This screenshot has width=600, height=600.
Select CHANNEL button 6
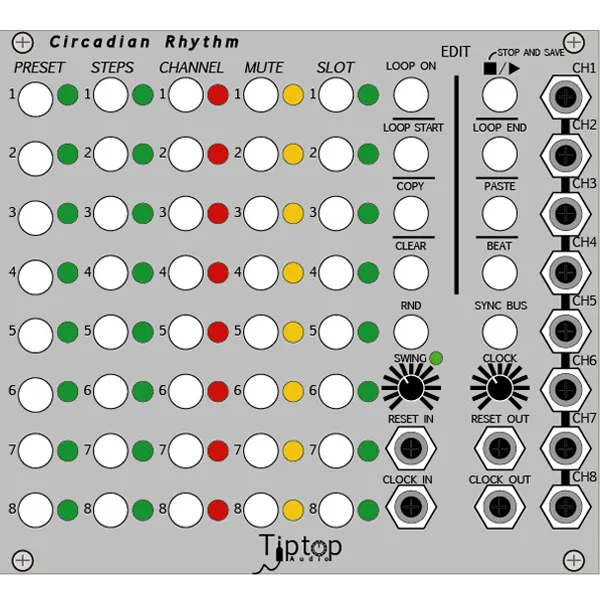(186, 391)
